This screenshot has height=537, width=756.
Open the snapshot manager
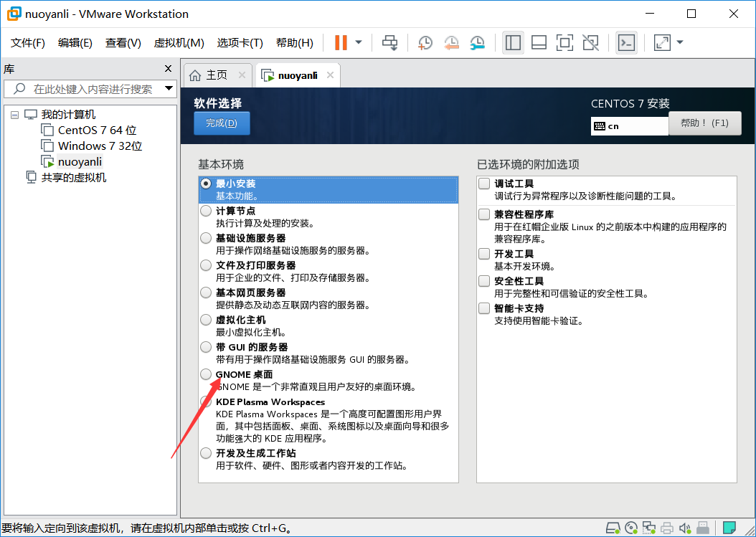[x=477, y=43]
